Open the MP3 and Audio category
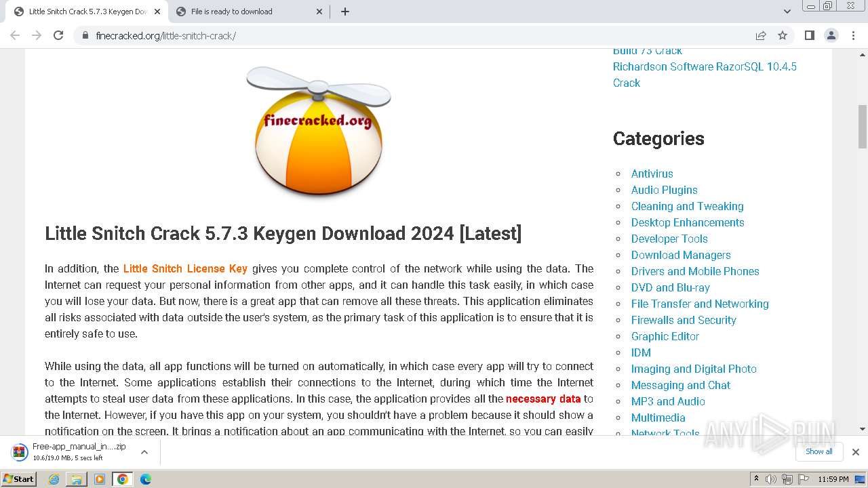The width and height of the screenshot is (868, 488). (668, 401)
